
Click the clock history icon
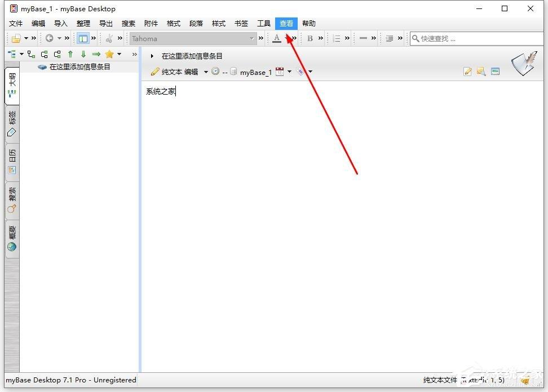(x=215, y=72)
